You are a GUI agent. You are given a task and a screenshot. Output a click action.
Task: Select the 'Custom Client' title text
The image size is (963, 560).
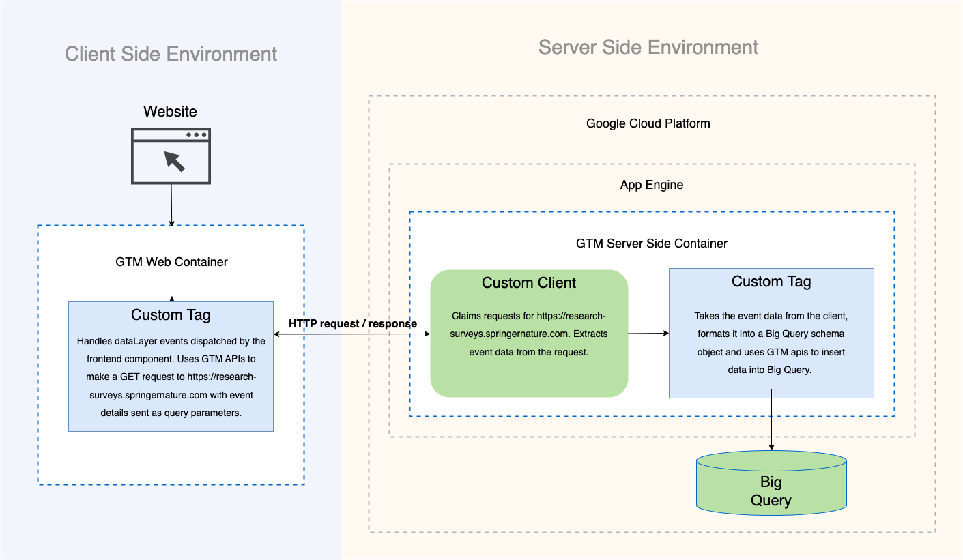[x=529, y=282]
